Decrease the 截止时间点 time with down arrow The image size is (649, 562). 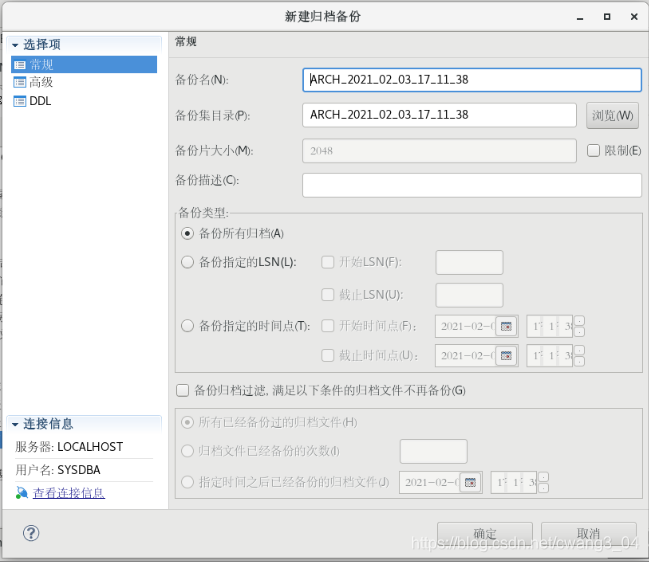(579, 361)
